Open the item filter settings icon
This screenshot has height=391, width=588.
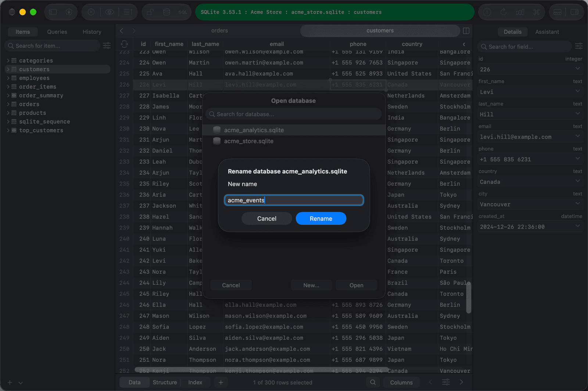[107, 46]
